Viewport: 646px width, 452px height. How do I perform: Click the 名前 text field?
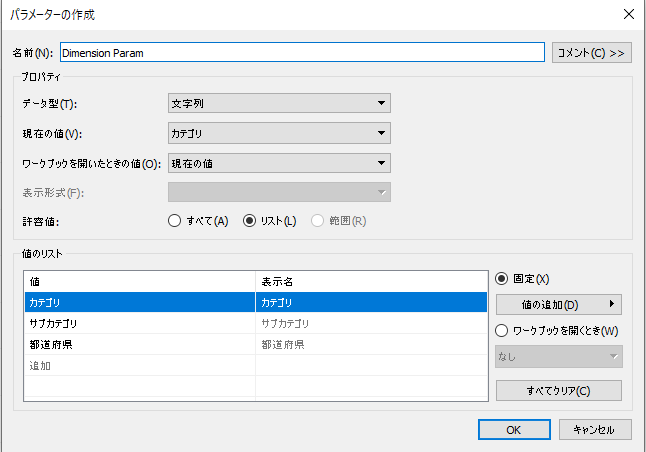click(301, 52)
